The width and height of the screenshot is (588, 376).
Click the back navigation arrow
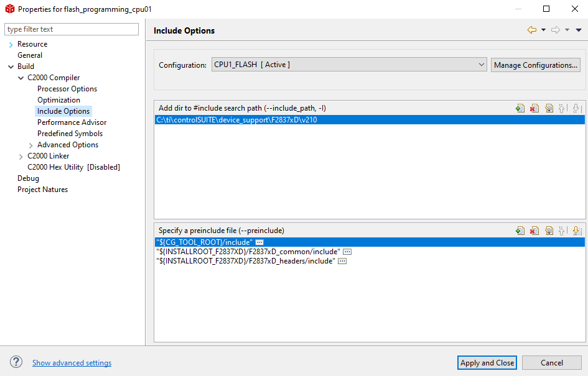point(532,30)
